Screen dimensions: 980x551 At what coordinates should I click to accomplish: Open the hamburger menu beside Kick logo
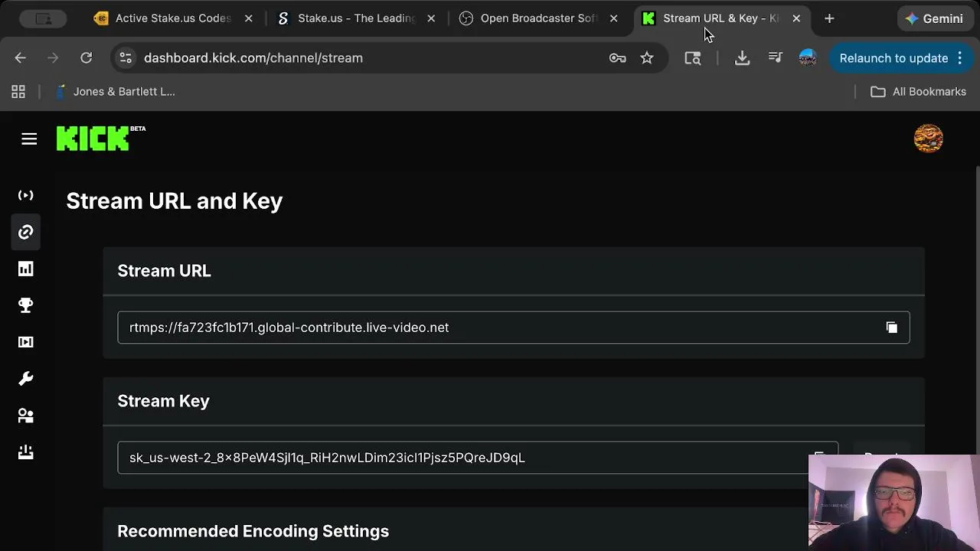(29, 139)
